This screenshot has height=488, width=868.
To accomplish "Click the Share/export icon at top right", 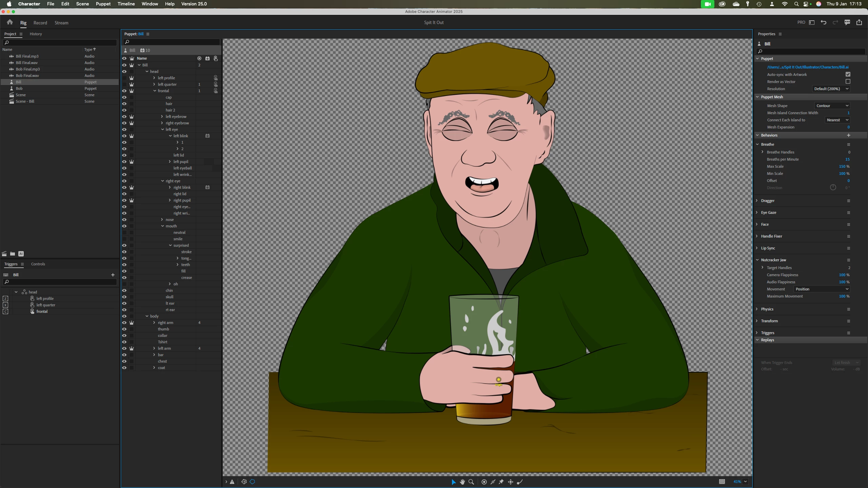I will 859,22.
